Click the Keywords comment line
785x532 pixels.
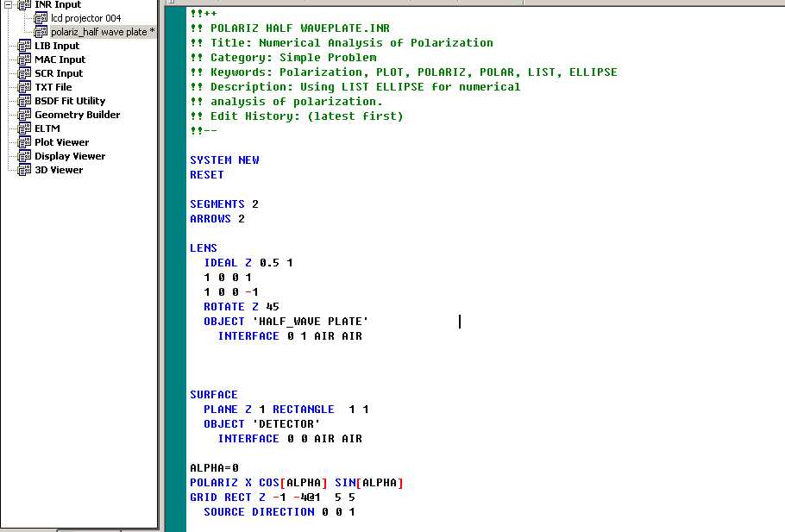point(404,72)
